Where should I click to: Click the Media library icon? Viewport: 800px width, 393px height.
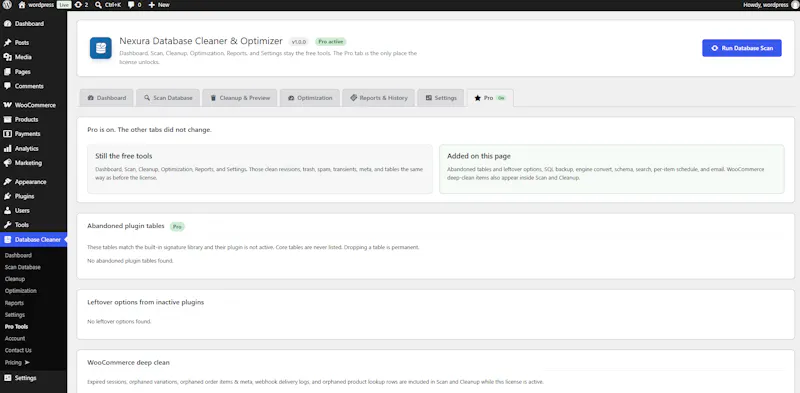(8, 57)
